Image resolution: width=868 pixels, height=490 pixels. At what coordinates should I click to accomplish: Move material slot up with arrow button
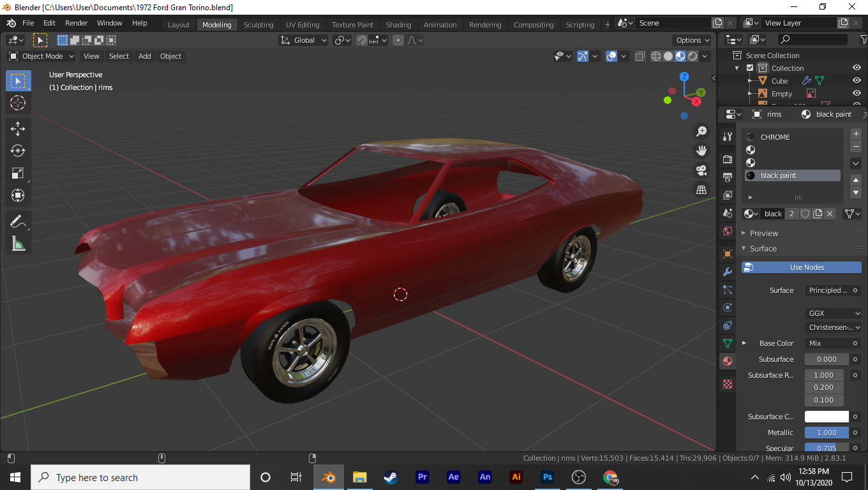(857, 180)
